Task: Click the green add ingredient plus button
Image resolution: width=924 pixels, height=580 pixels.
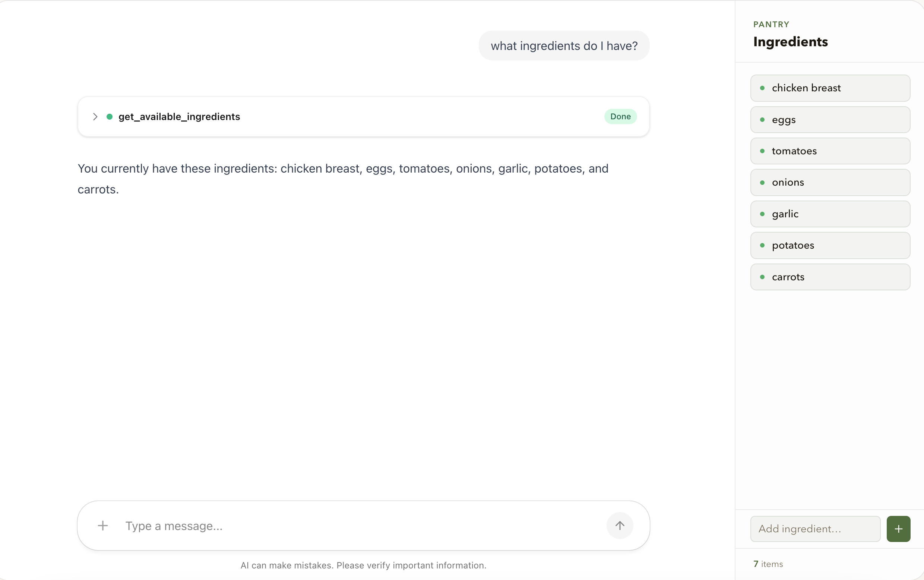Action: [x=898, y=529]
